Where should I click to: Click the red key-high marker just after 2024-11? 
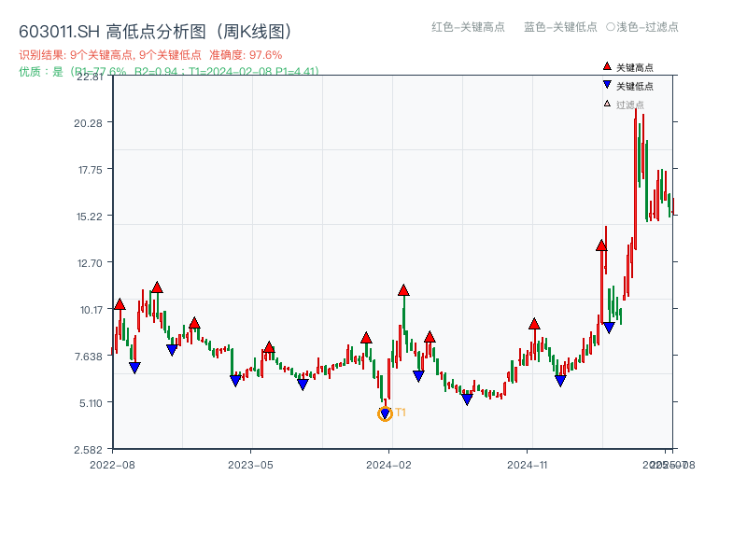tap(534, 324)
